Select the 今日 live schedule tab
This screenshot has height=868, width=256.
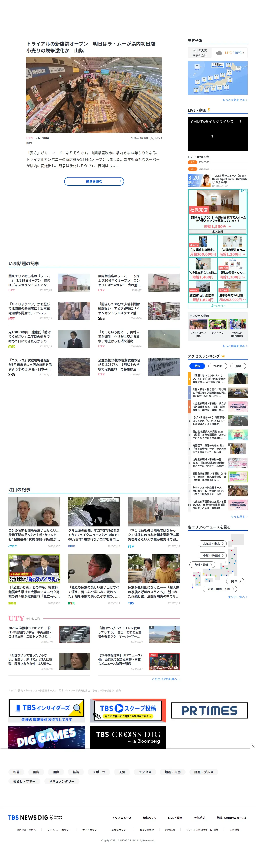193,162
